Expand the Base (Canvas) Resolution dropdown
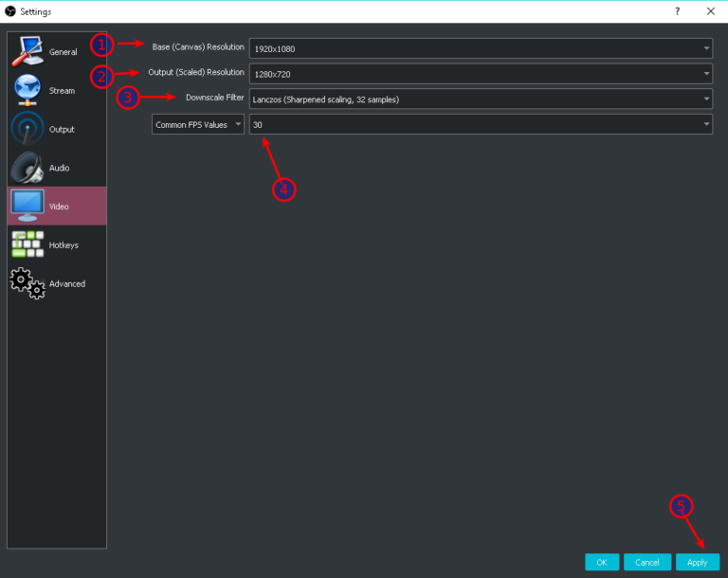The height and width of the screenshot is (578, 728). [x=481, y=48]
